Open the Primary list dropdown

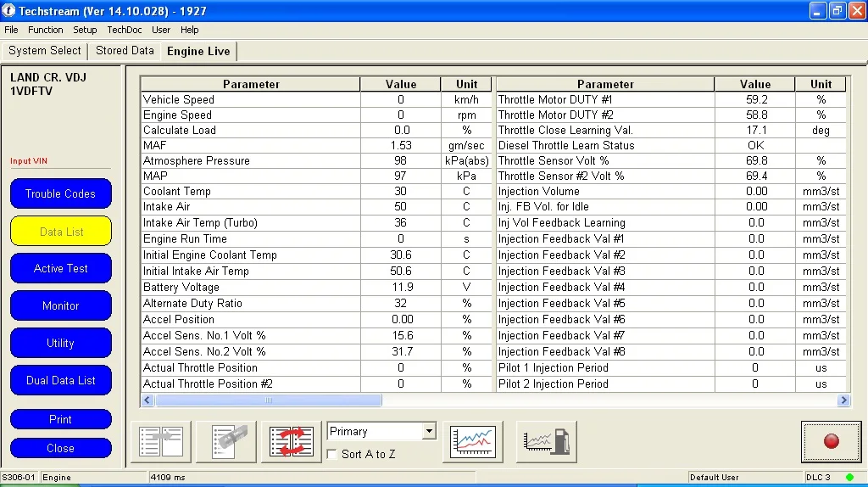pos(429,431)
